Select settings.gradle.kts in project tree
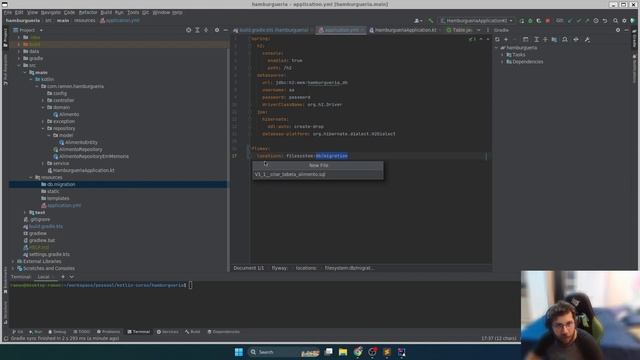The height and width of the screenshot is (360, 640). point(49,254)
